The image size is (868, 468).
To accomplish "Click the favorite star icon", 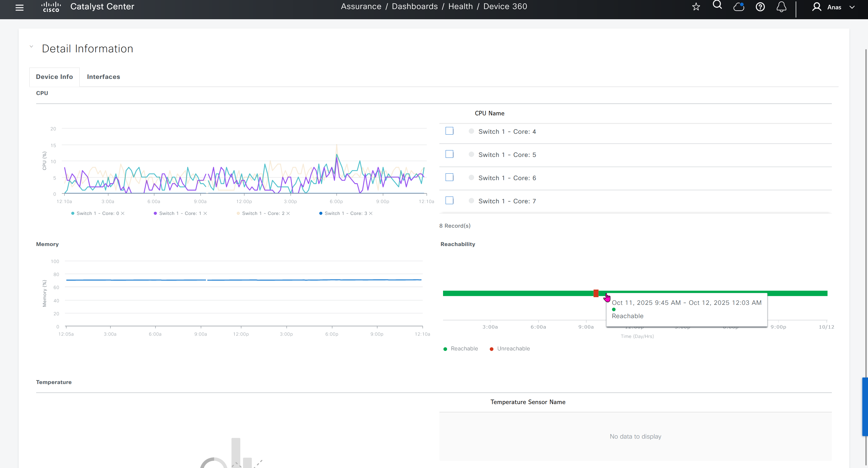I will [x=696, y=7].
